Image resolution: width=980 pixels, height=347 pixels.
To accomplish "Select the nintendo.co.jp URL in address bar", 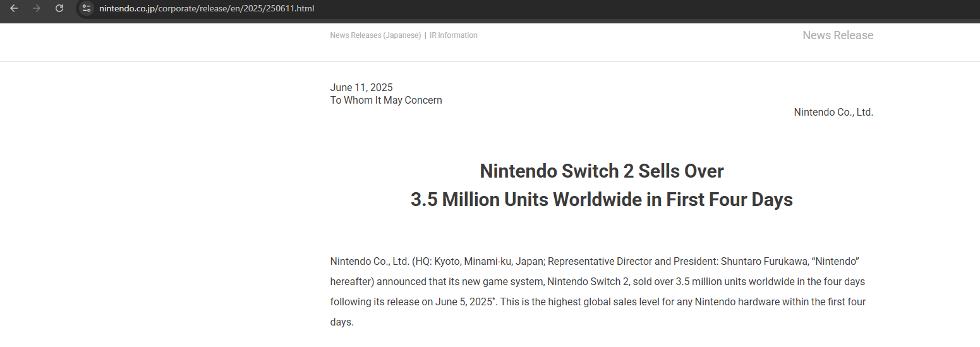I will [x=207, y=8].
